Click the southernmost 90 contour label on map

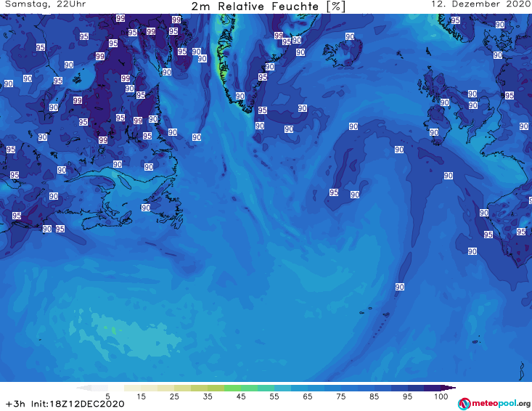click(400, 287)
